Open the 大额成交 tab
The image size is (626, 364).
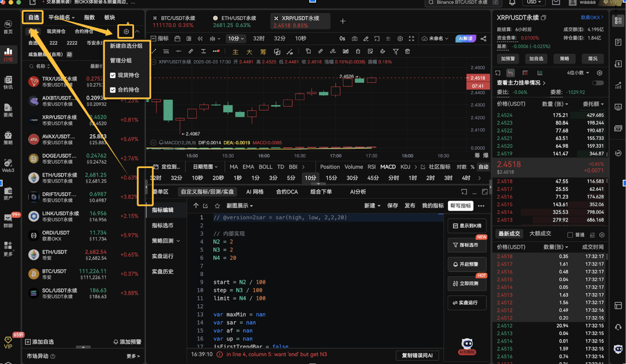coord(540,234)
